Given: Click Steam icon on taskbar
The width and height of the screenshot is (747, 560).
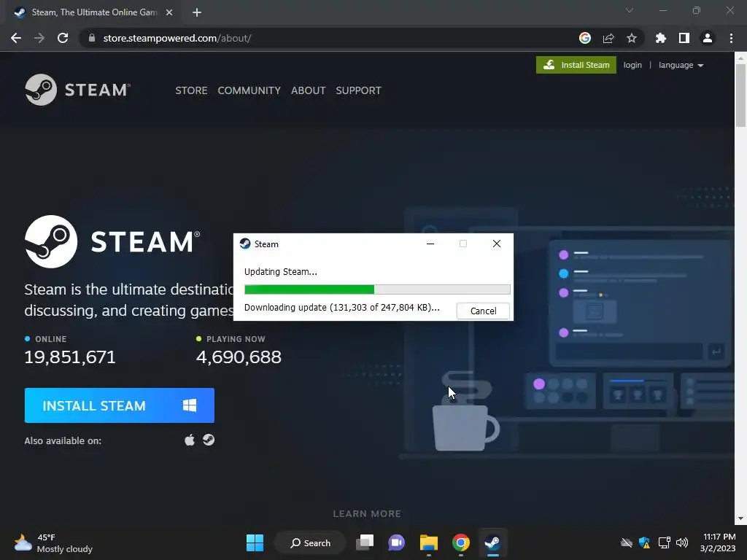Looking at the screenshot, I should (492, 542).
